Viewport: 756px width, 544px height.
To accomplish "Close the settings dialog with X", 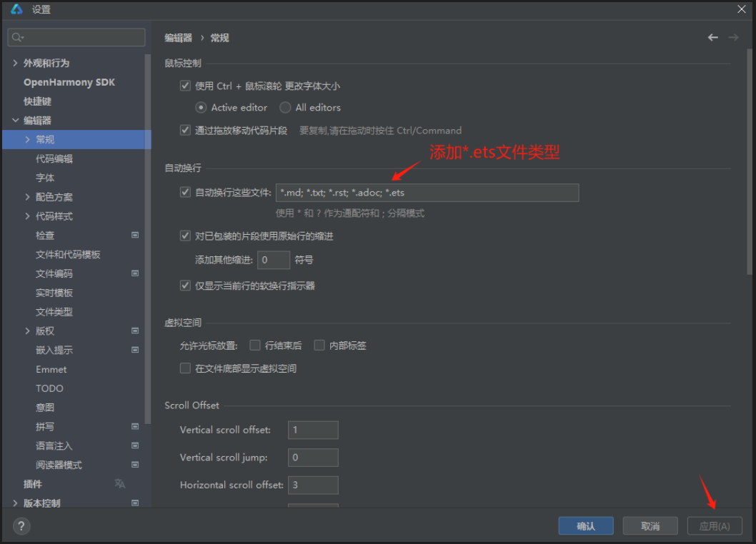I will pos(742,9).
